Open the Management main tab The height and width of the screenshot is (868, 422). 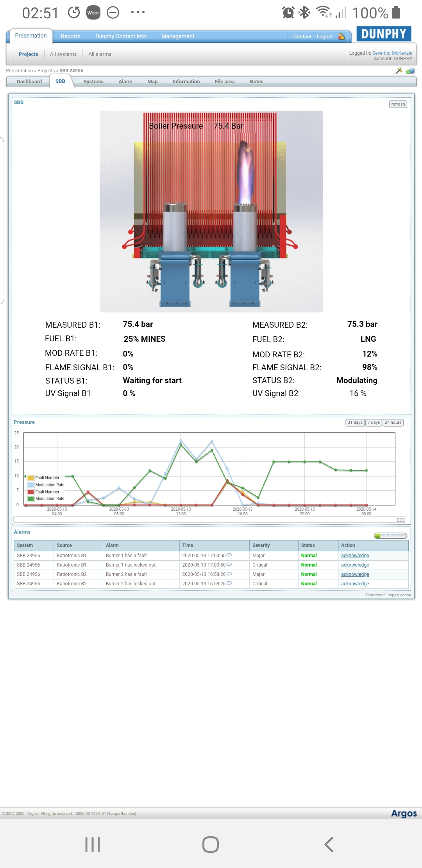click(178, 36)
